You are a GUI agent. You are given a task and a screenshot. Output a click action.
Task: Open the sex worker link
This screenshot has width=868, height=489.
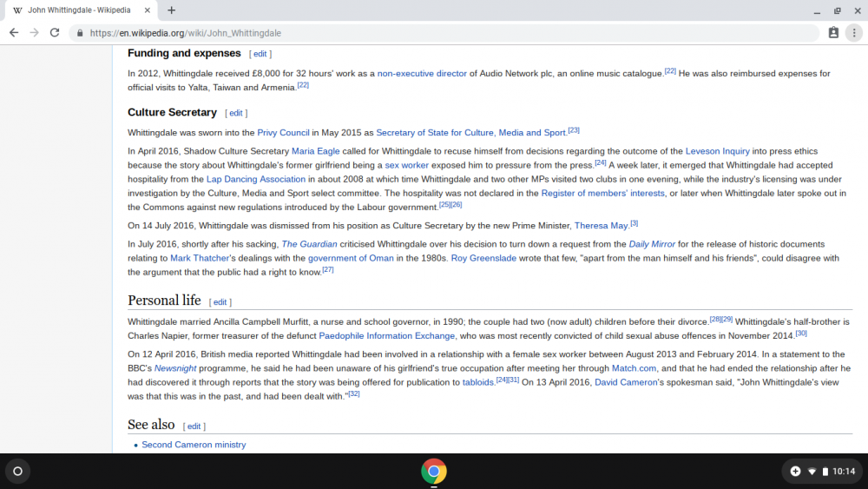point(407,165)
